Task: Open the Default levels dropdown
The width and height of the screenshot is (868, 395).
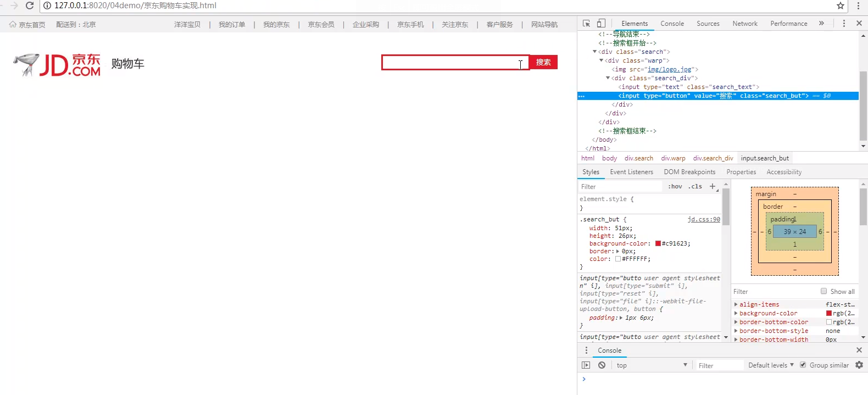Action: pos(771,365)
